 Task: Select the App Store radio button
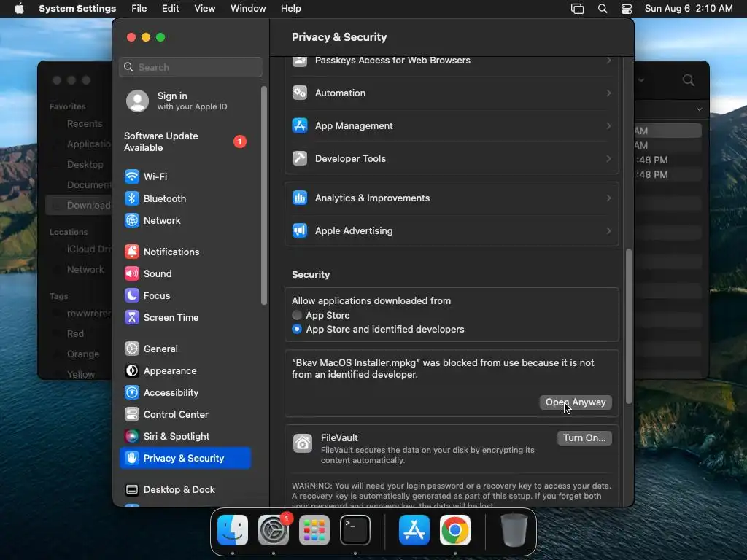(x=297, y=315)
